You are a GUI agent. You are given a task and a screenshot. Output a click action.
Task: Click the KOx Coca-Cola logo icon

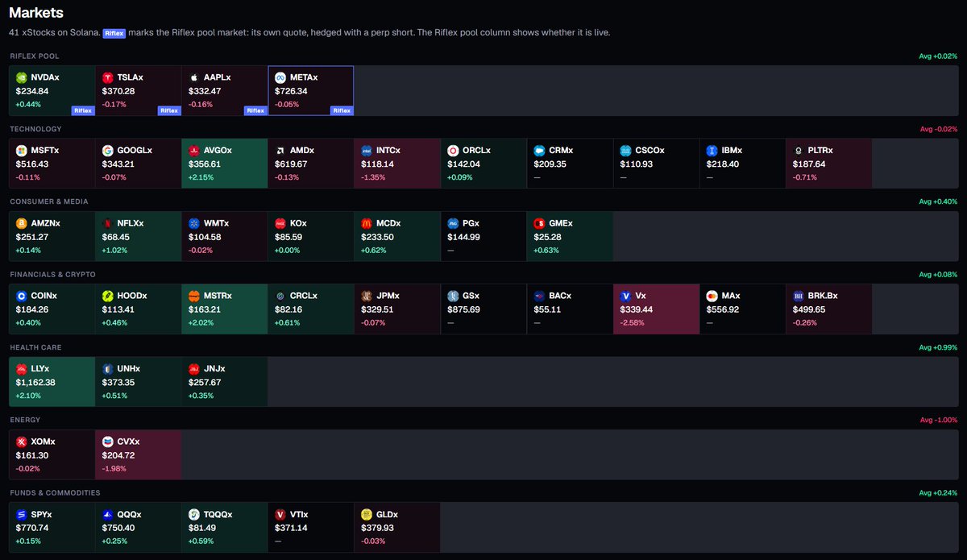[280, 223]
